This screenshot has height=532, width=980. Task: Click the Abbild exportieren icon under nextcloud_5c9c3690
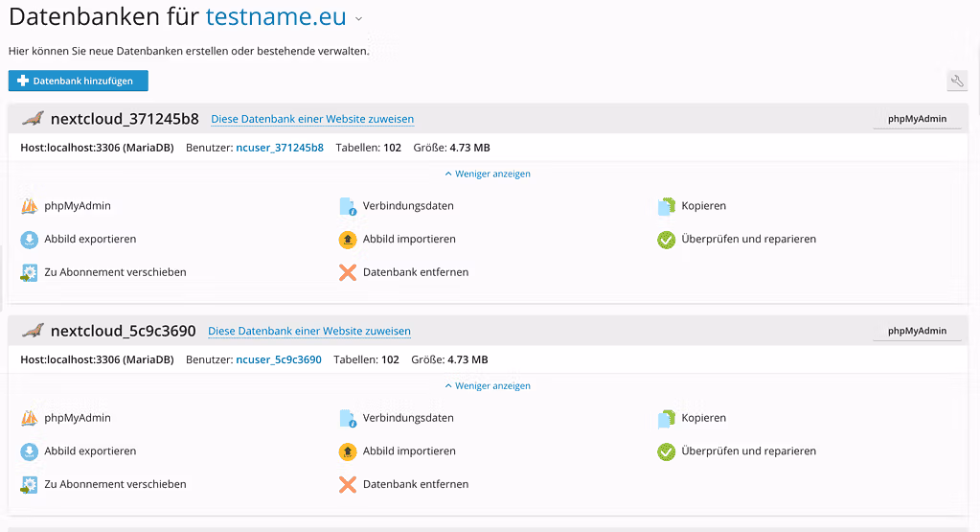(30, 451)
